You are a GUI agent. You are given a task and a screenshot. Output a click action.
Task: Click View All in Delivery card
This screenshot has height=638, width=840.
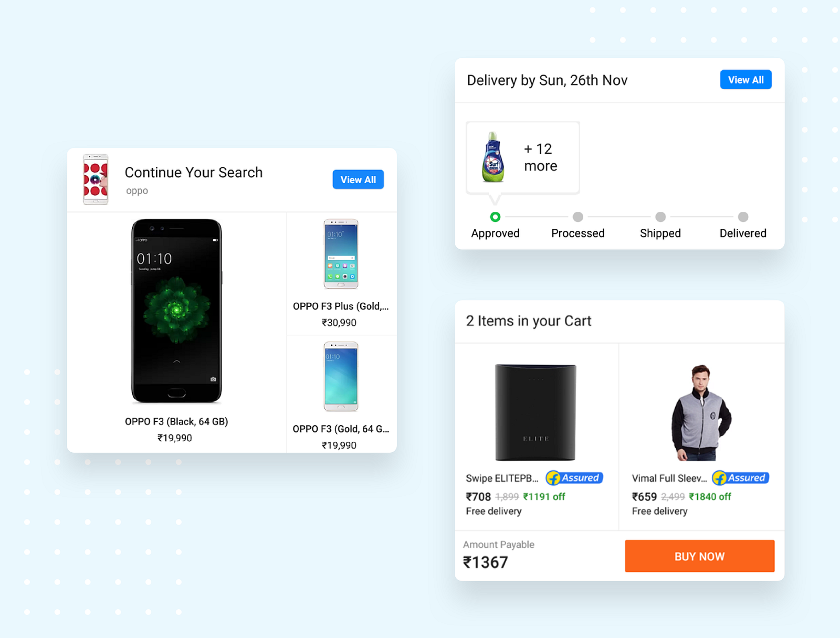(x=745, y=80)
